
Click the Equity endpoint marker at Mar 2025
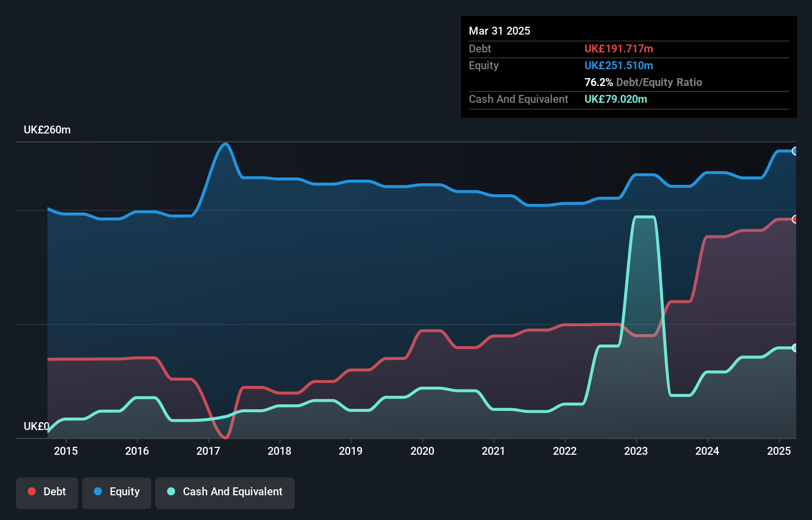(x=795, y=151)
